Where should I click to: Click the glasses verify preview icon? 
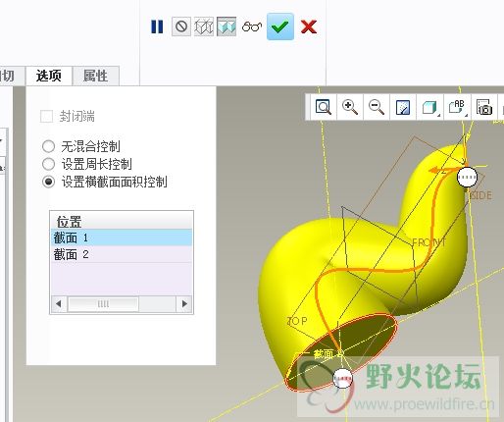[x=252, y=26]
